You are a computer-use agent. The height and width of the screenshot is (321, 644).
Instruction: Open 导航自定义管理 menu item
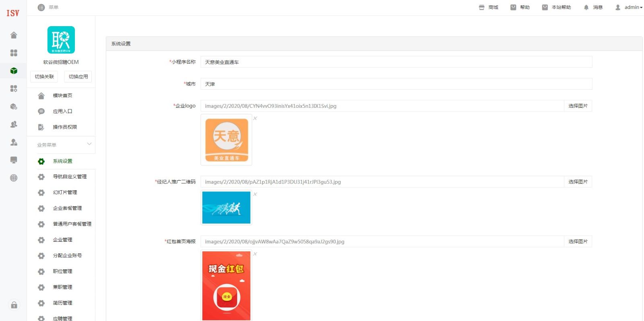coord(70,177)
